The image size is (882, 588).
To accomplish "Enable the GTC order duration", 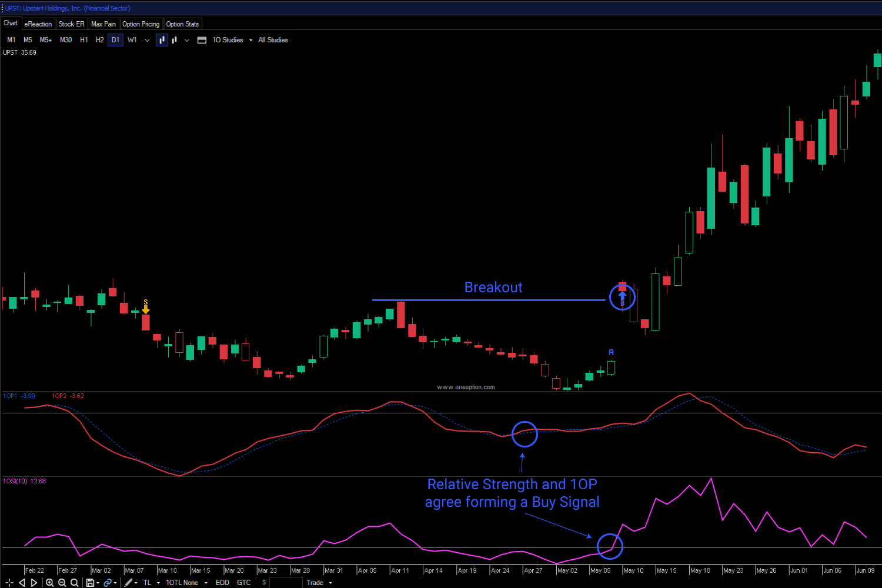I will [244, 582].
